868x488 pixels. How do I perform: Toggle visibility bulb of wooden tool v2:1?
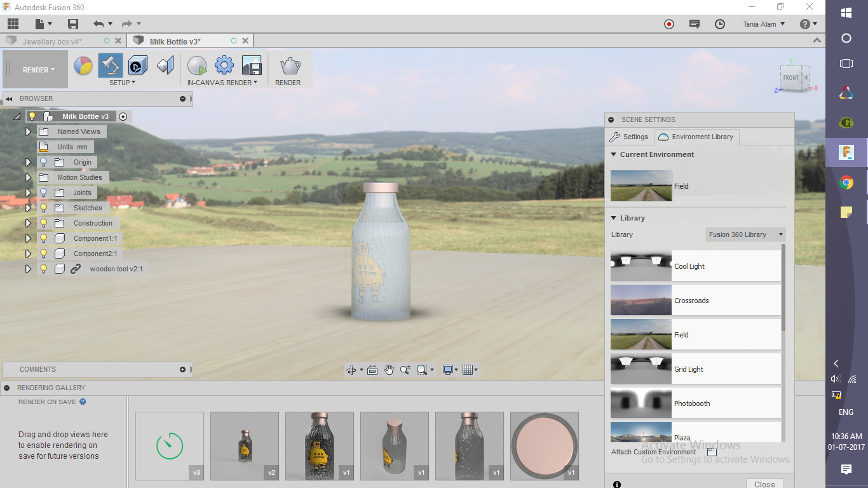tap(44, 269)
